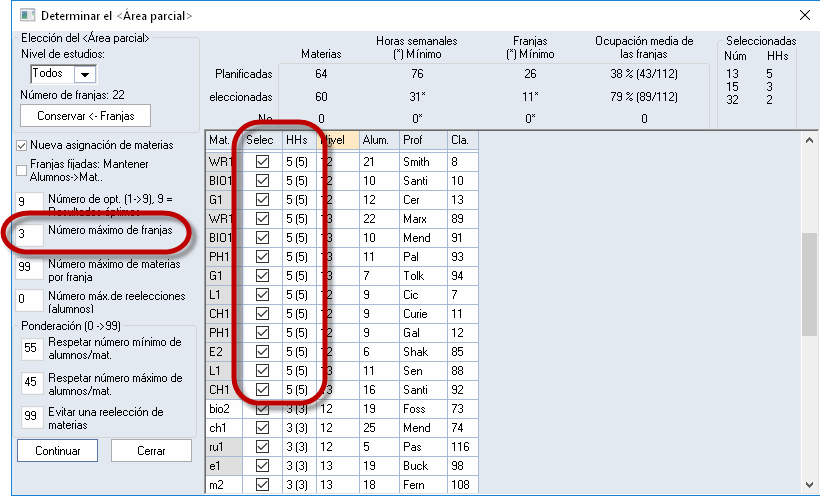Click Número máx. de reelecciones field

coord(29,299)
